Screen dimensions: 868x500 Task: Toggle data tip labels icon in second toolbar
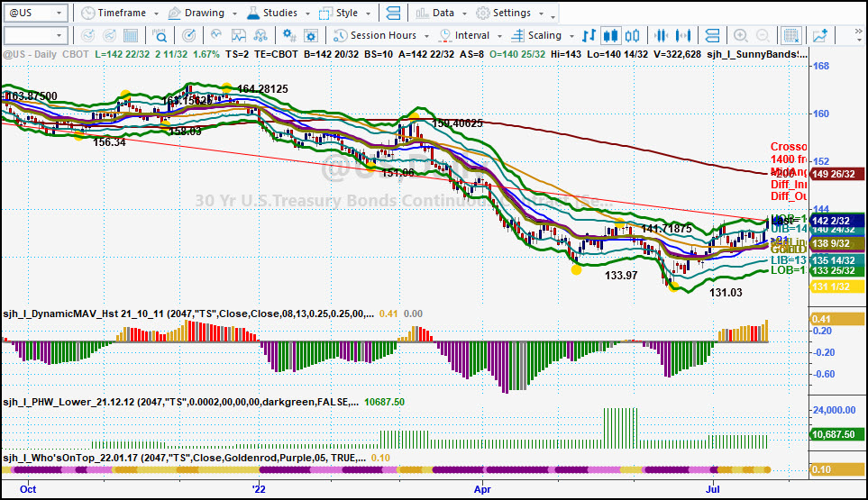pyautogui.click(x=712, y=35)
